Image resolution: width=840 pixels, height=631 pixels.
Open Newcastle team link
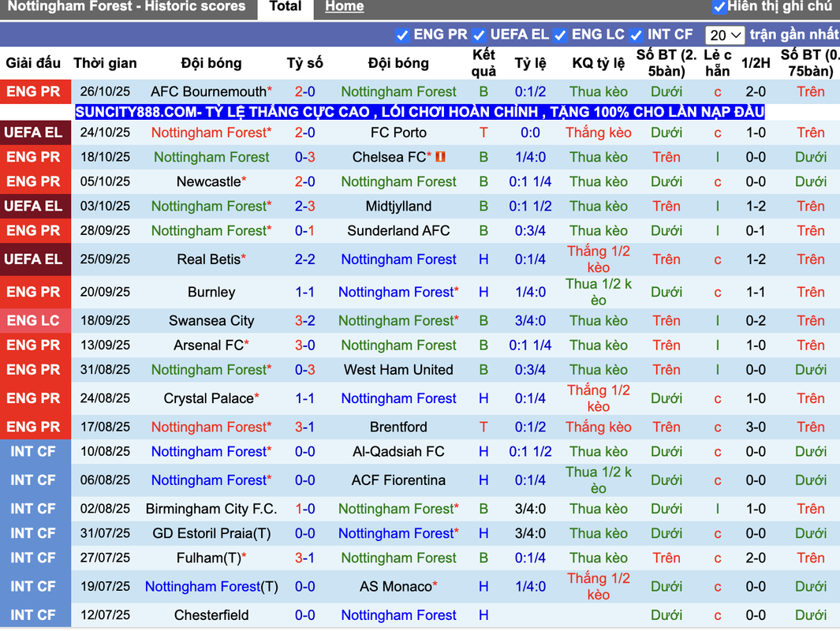[x=208, y=181]
